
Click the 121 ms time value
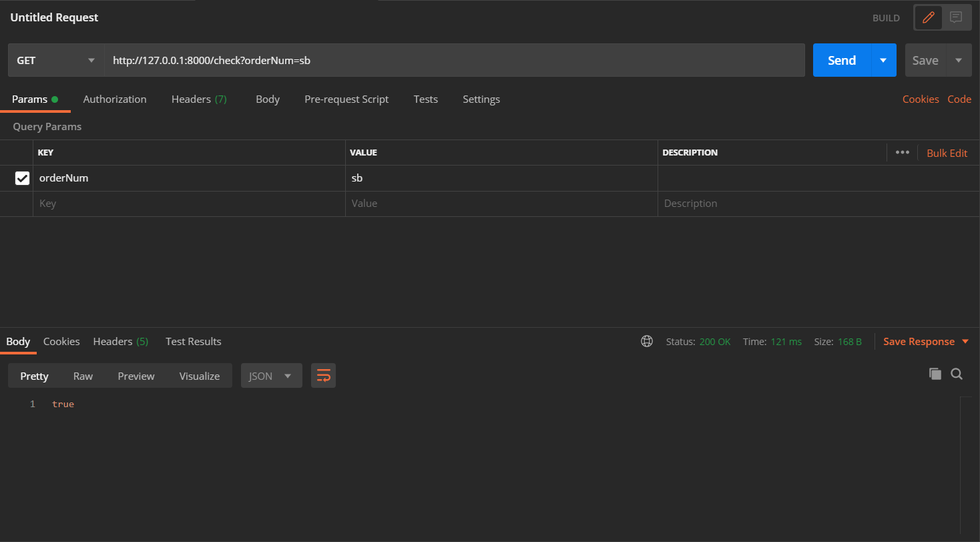pyautogui.click(x=786, y=341)
